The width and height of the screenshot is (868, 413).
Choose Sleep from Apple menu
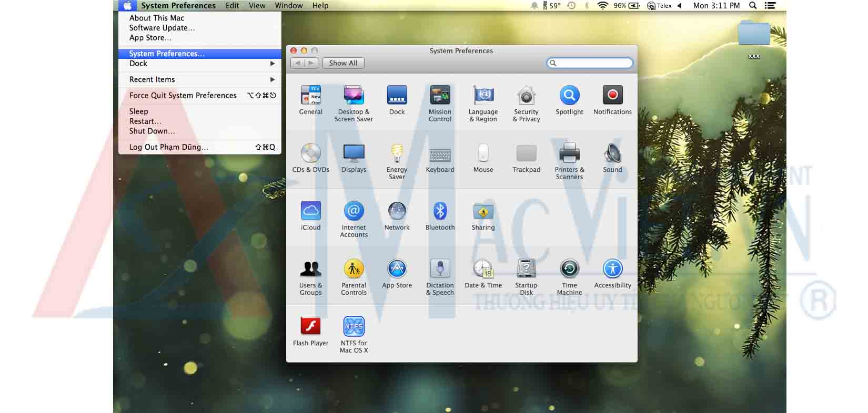[x=200, y=111]
